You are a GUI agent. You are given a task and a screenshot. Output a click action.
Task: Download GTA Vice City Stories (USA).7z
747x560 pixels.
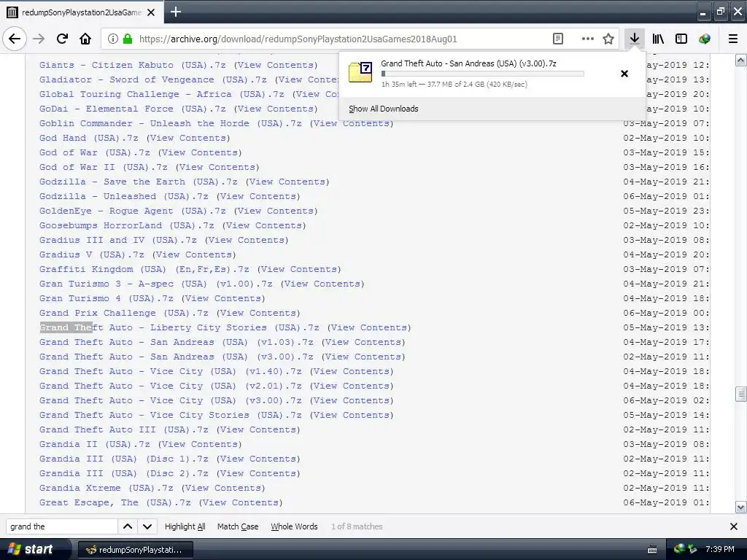pyautogui.click(x=171, y=415)
